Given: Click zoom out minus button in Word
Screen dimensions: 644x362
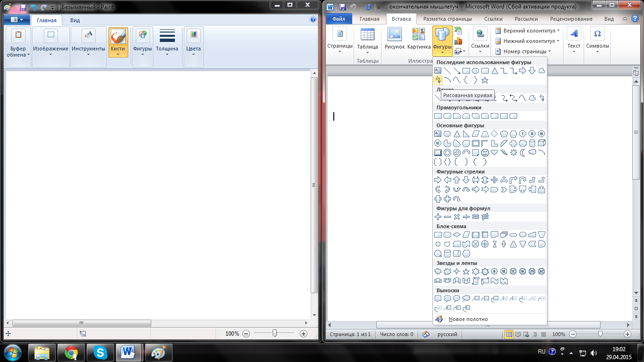Looking at the screenshot, I should [572, 334].
